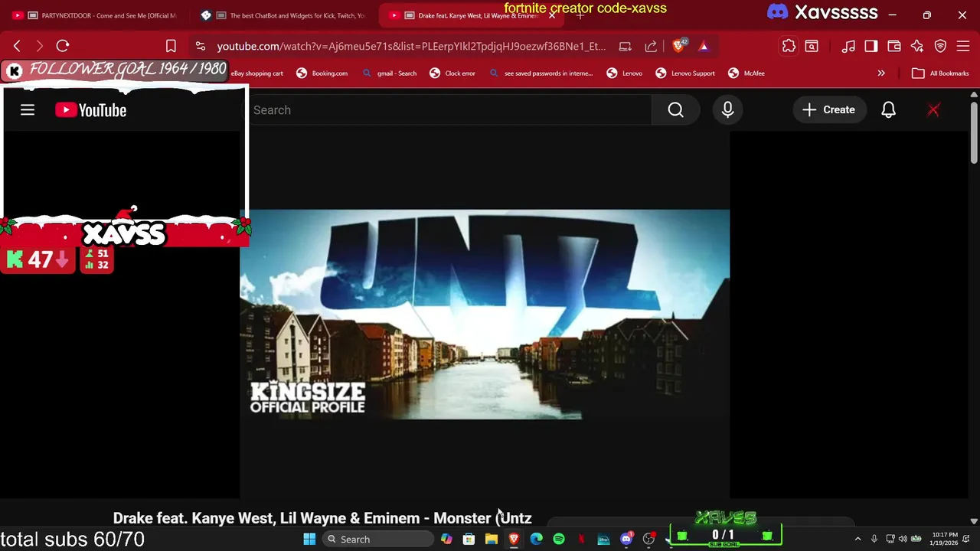
Task: Click the Kingsize Untz video player
Action: point(485,315)
